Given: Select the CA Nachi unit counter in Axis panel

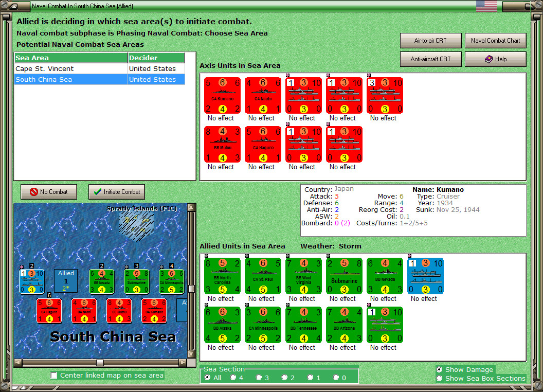Looking at the screenshot, I should 263,96.
